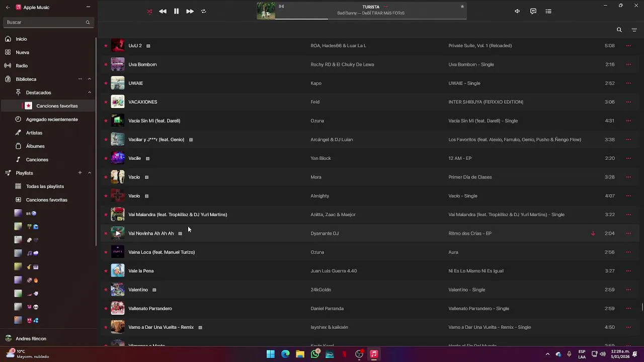This screenshot has height=362, width=644.
Task: Open Álbumes in the library
Action: pyautogui.click(x=35, y=146)
